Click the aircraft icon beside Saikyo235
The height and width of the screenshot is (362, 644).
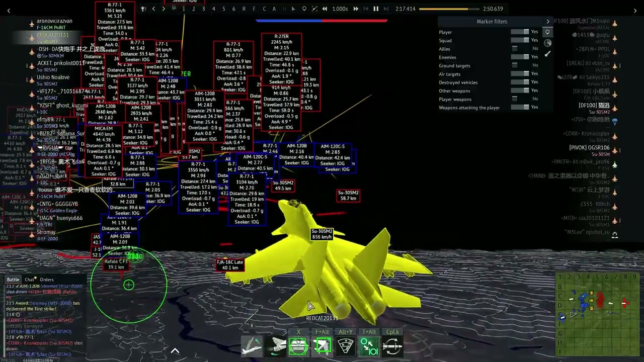click(x=614, y=80)
